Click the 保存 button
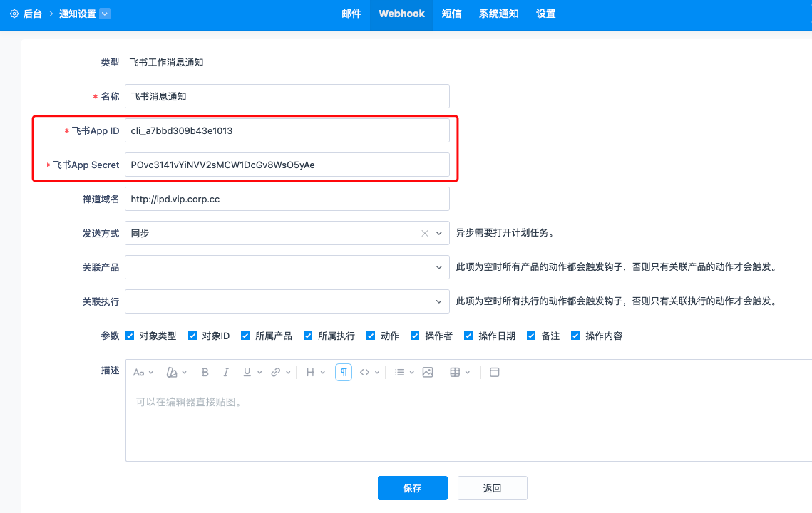The height and width of the screenshot is (513, 812). (x=413, y=488)
